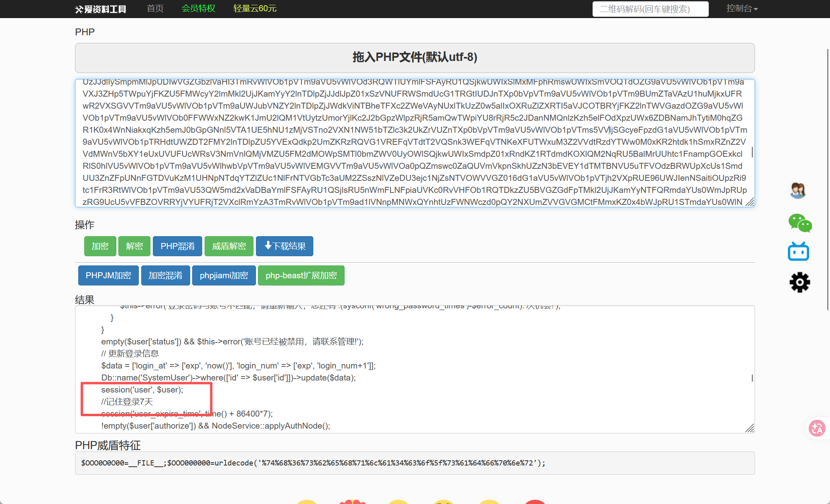Image resolution: width=830 pixels, height=504 pixels.
Task: Click the 拖入PHP文件 drop zone
Action: click(x=415, y=58)
